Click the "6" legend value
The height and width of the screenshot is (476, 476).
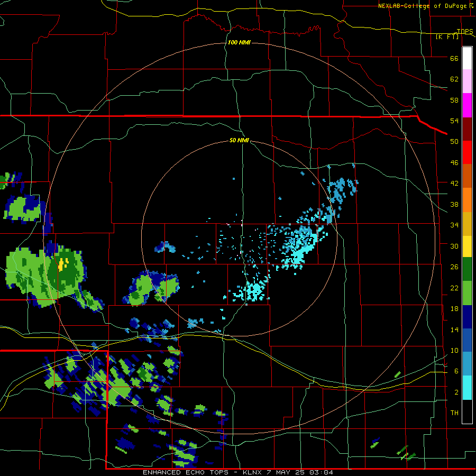point(456,371)
